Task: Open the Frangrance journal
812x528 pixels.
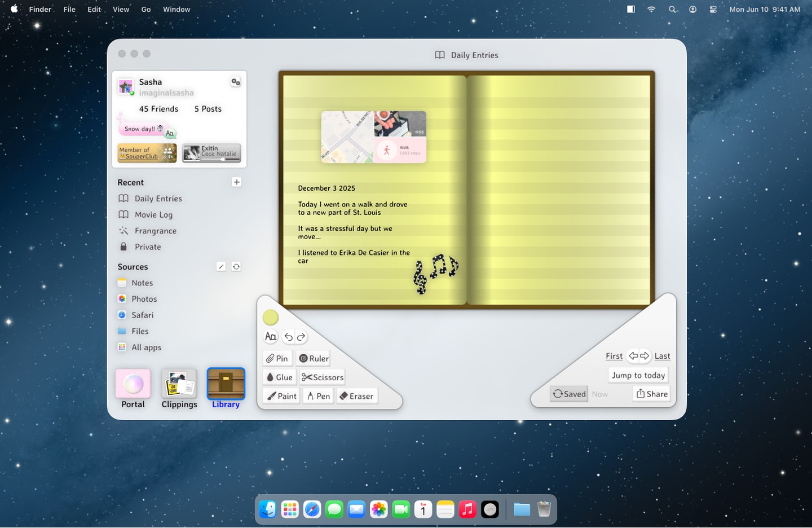Action: pyautogui.click(x=148, y=231)
